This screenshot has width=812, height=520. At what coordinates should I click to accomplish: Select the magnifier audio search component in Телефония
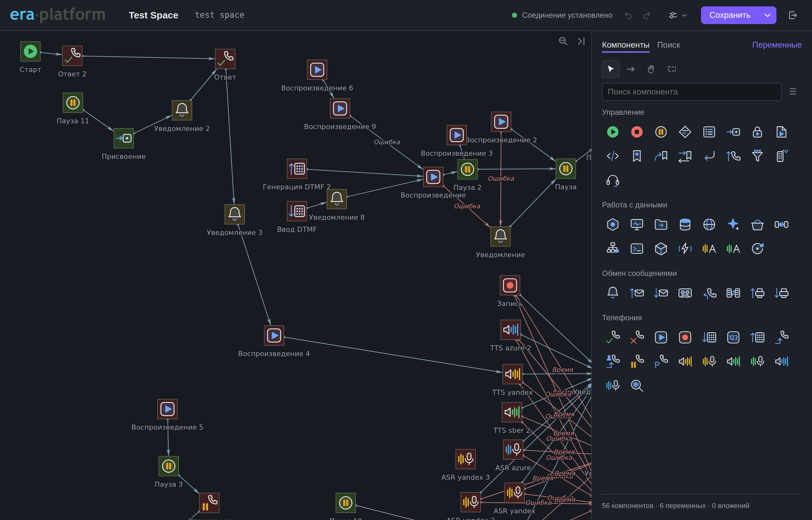pyautogui.click(x=637, y=385)
